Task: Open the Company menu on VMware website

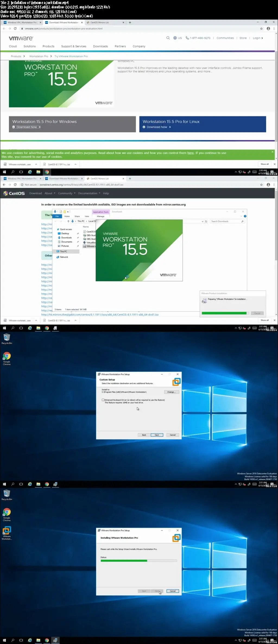Action: pyautogui.click(x=139, y=46)
